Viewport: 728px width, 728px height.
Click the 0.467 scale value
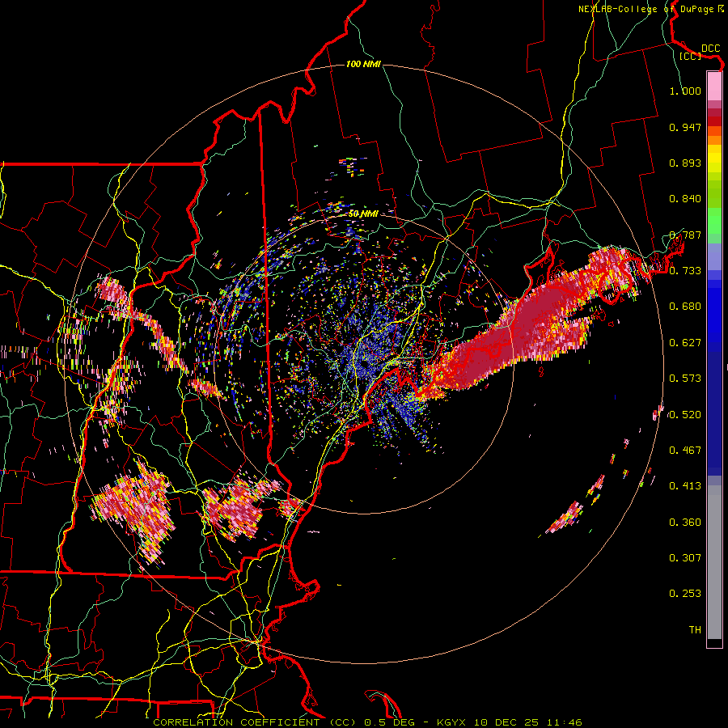coord(685,451)
